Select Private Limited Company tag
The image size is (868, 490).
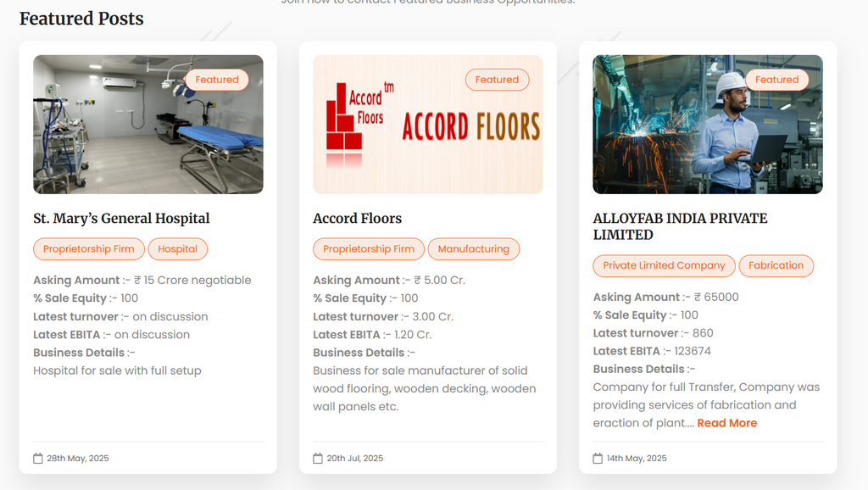665,265
